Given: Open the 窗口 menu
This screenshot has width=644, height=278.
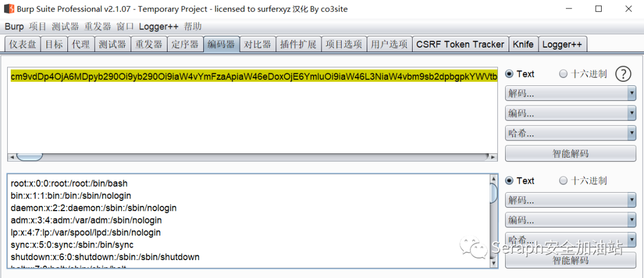Looking at the screenshot, I should click(x=125, y=27).
